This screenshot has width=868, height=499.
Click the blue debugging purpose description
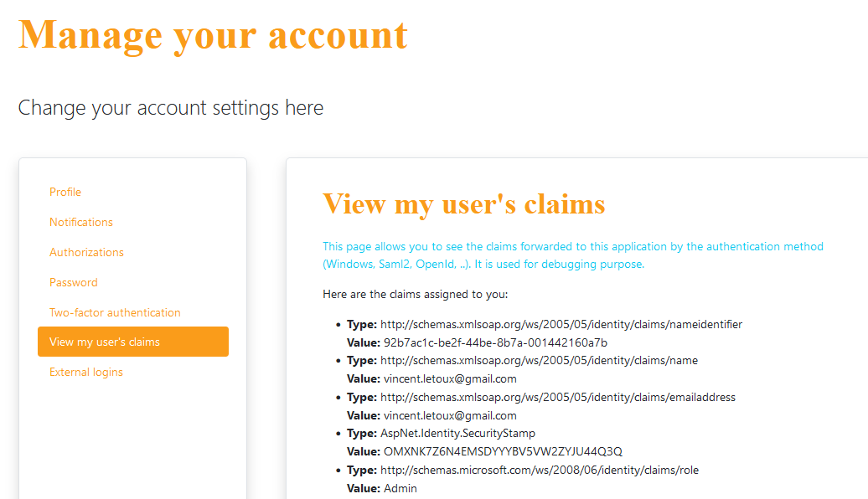click(x=573, y=255)
